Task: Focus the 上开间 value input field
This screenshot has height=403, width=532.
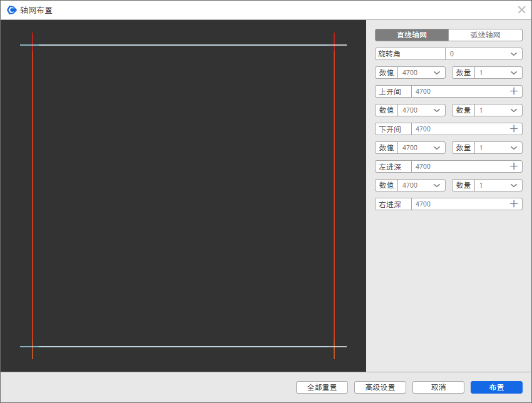Action: point(460,91)
